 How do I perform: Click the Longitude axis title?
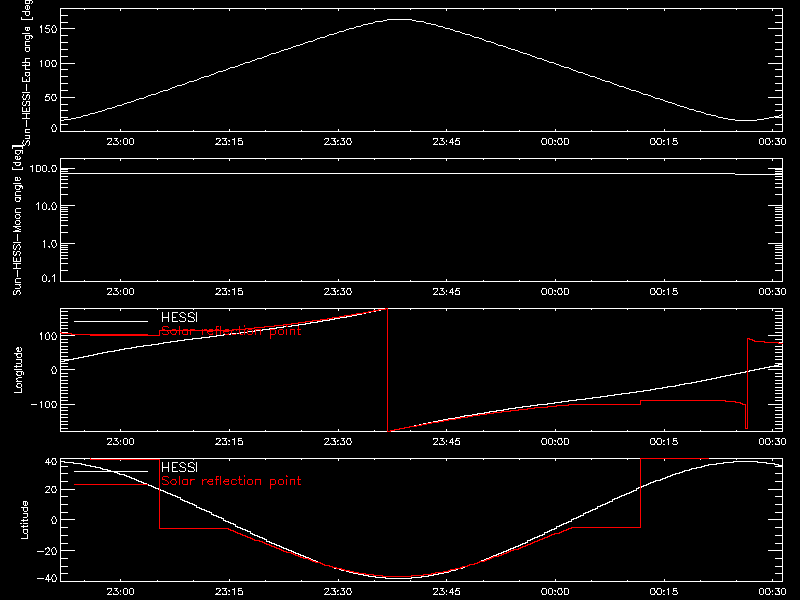point(18,370)
